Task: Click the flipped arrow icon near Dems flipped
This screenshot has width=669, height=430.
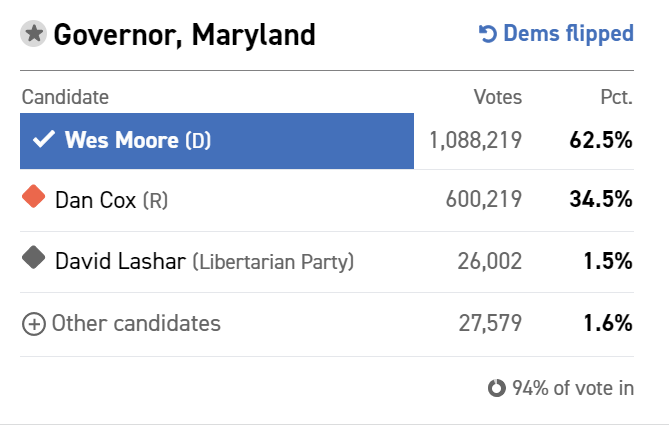Action: 487,34
